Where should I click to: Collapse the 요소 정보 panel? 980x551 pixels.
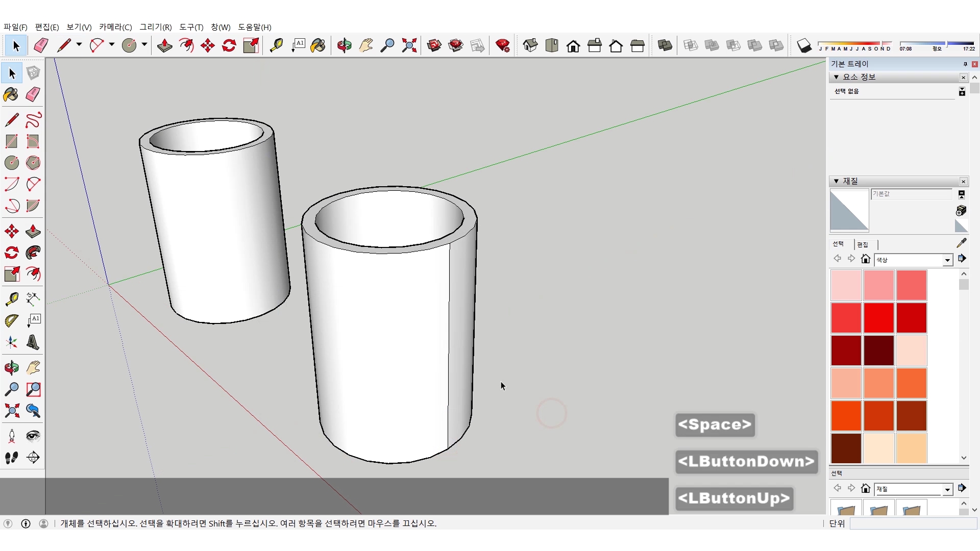click(x=837, y=77)
